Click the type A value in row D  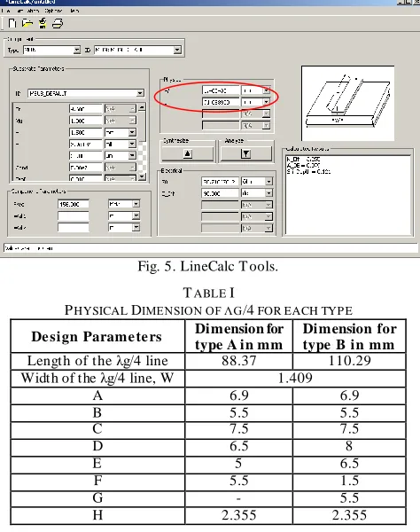(239, 446)
